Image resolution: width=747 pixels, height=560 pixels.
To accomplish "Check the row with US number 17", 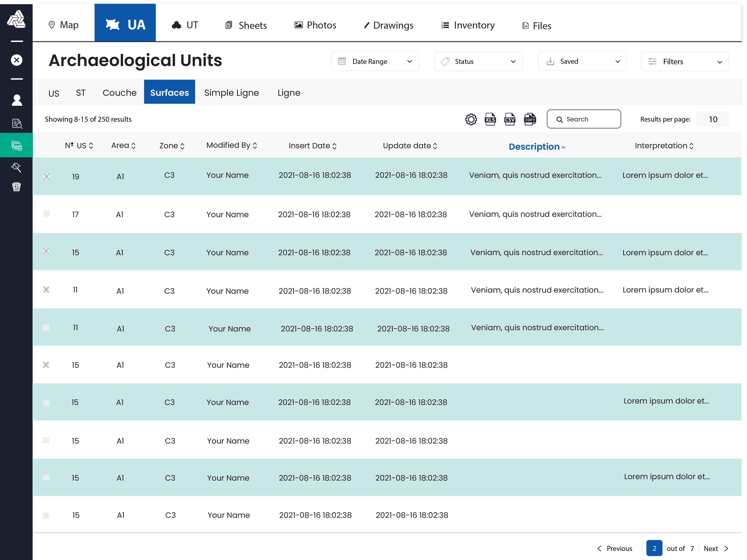I will (47, 214).
